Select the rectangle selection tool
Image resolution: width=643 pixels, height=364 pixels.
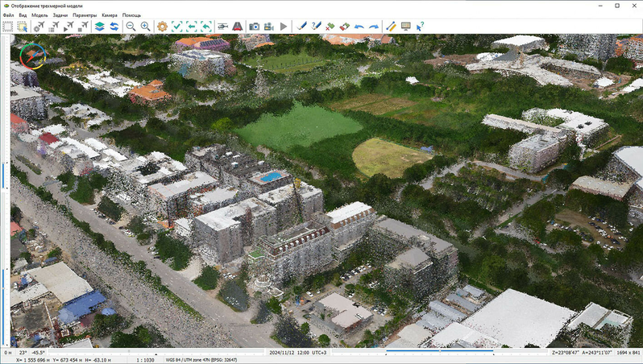[x=7, y=26]
